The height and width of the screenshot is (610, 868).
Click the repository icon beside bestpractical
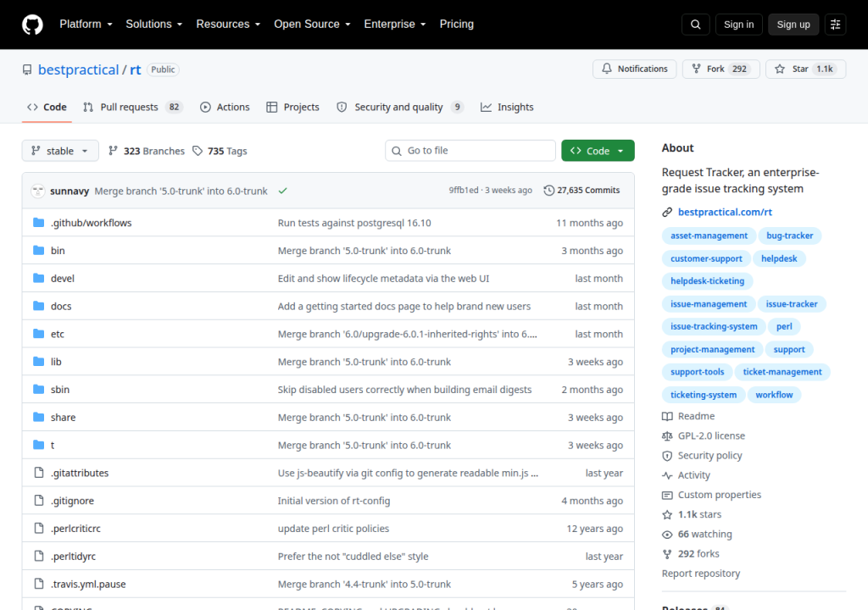pyautogui.click(x=27, y=69)
